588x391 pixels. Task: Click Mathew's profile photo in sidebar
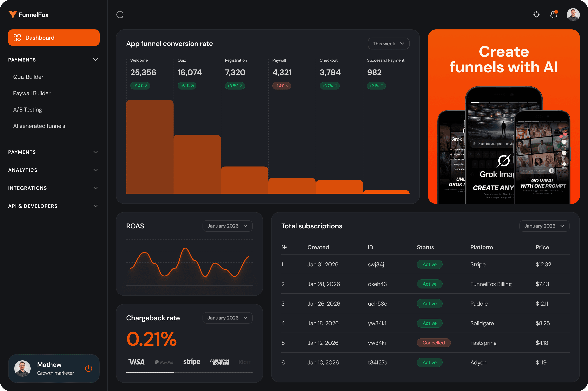coord(22,368)
